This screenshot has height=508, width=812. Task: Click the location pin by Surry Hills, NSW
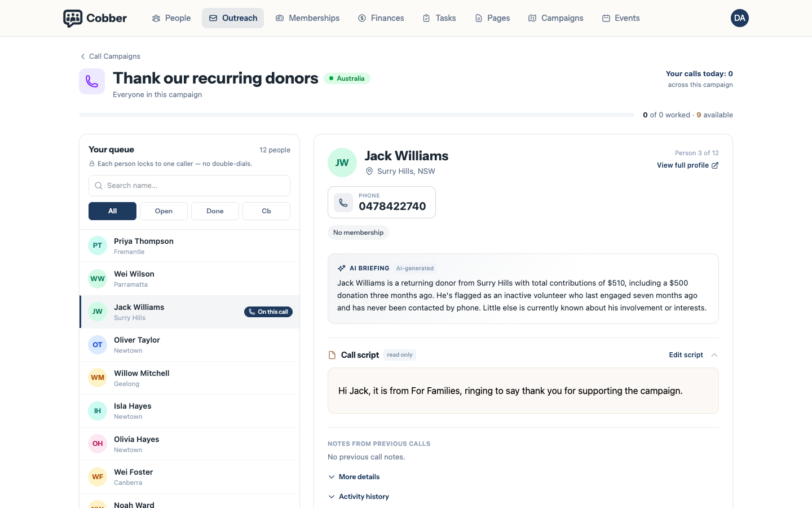click(x=369, y=171)
